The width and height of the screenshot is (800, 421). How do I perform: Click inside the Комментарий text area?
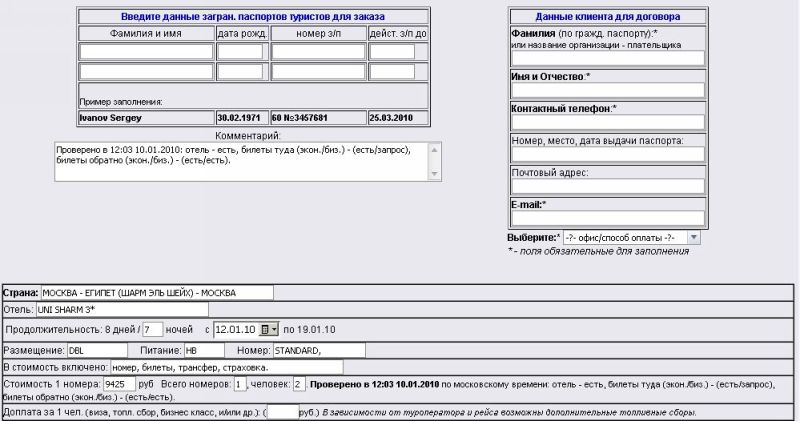[240, 161]
